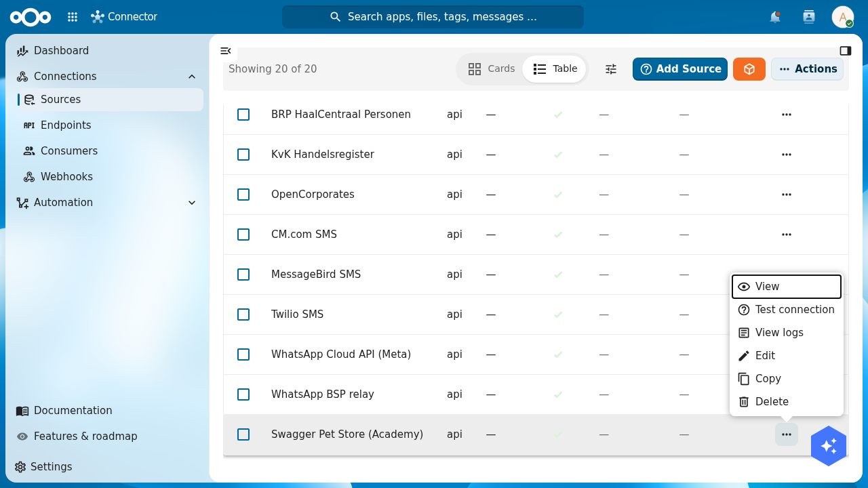The image size is (868, 488).
Task: Open row actions for KvK Handelsregister
Action: click(787, 155)
